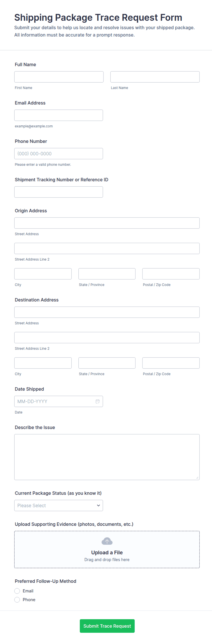
Task: Click the Origin Street Address Line 2 field
Action: point(107,248)
